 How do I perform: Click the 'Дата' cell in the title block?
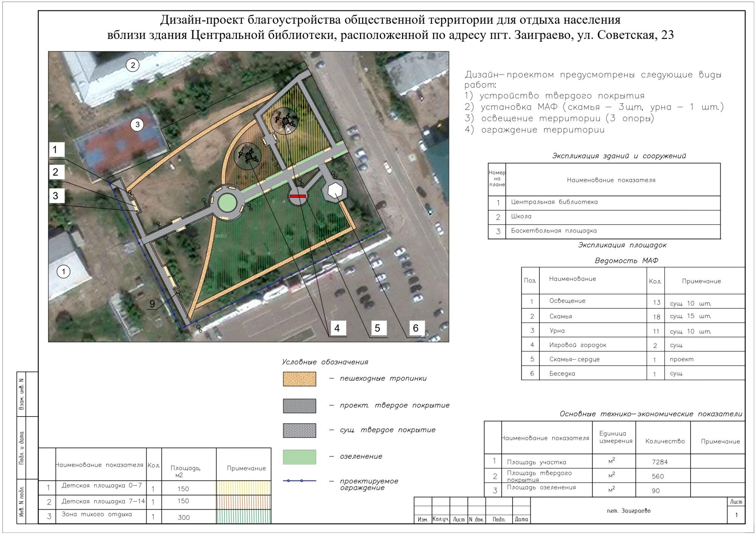point(521,519)
